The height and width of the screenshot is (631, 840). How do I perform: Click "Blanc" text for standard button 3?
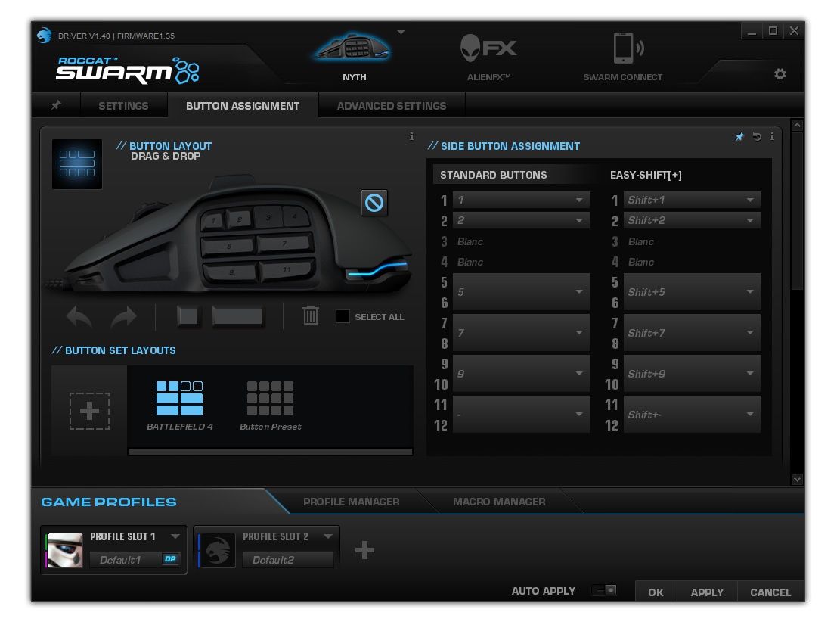pos(470,241)
